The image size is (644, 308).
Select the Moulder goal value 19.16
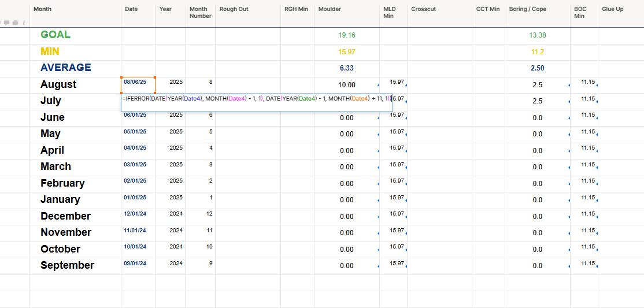tap(347, 36)
